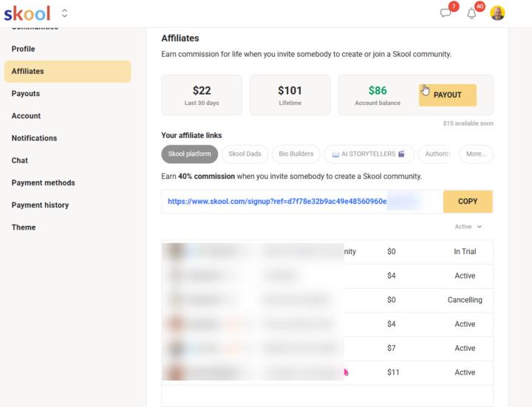Expand the community switcher arrows
This screenshot has height=407, width=532.
coord(64,13)
